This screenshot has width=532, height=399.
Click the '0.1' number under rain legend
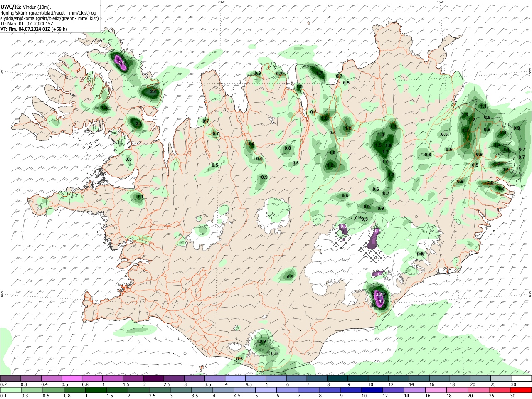click(x=4, y=396)
